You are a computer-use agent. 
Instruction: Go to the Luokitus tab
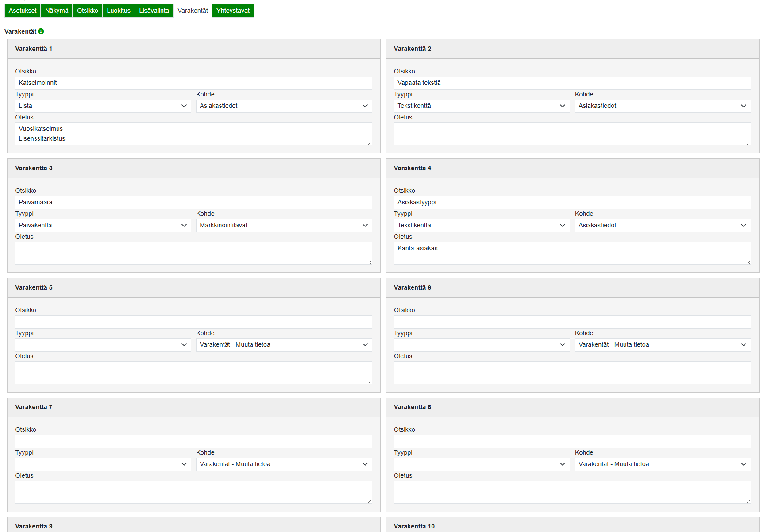(x=119, y=11)
